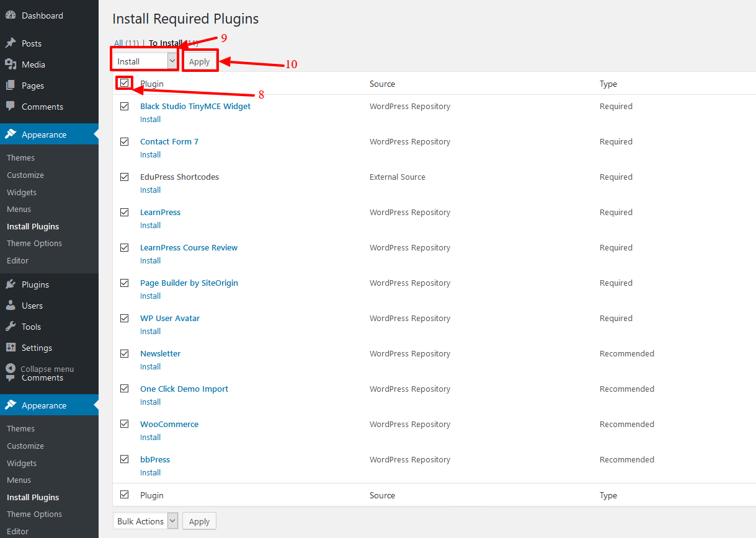Viewport: 756px width, 538px height.
Task: Open the Contact Form 7 plugin link
Action: [169, 141]
